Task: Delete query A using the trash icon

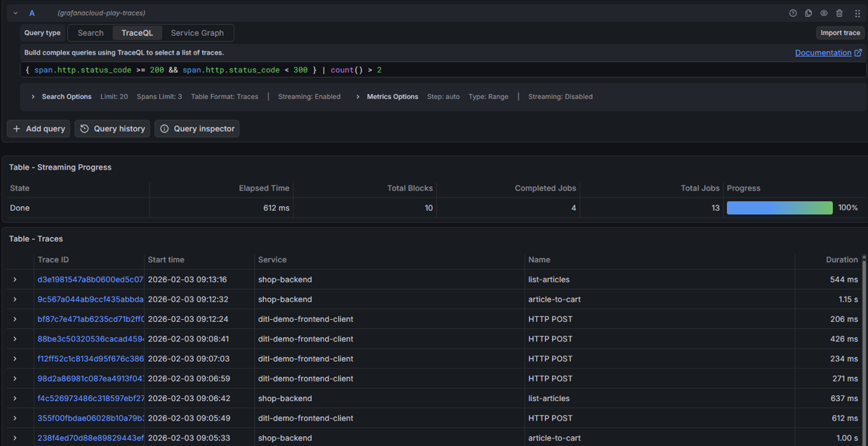Action: (x=839, y=13)
